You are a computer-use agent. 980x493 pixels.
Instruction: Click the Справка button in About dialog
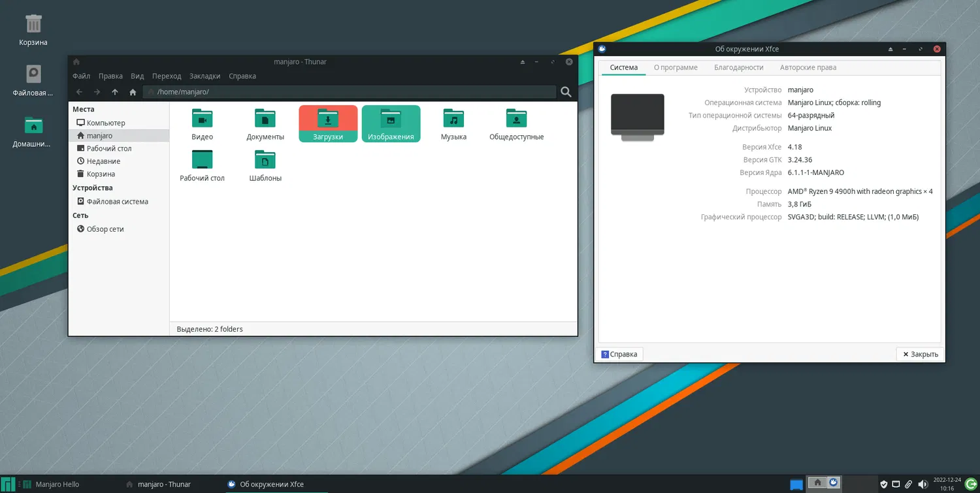tap(619, 354)
